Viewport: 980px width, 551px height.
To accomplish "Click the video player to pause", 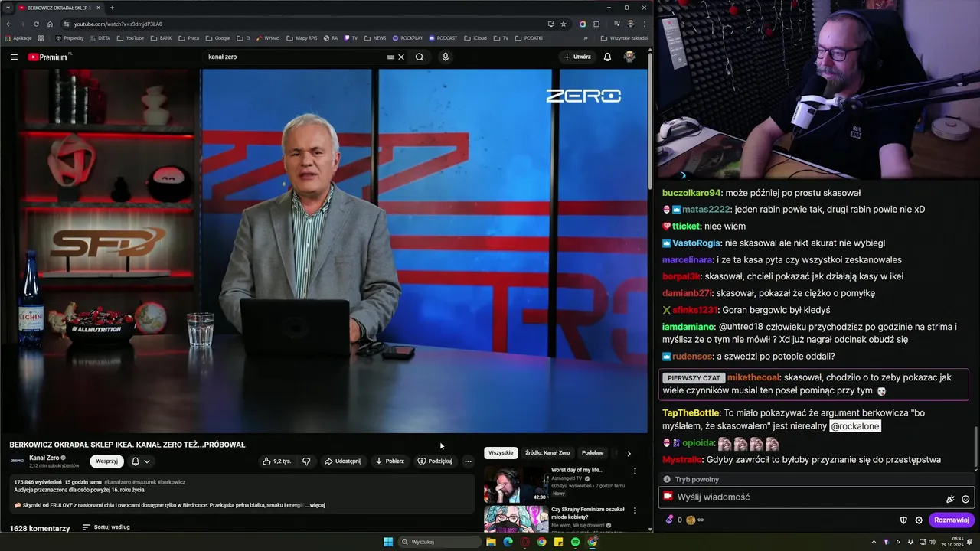I will point(324,251).
